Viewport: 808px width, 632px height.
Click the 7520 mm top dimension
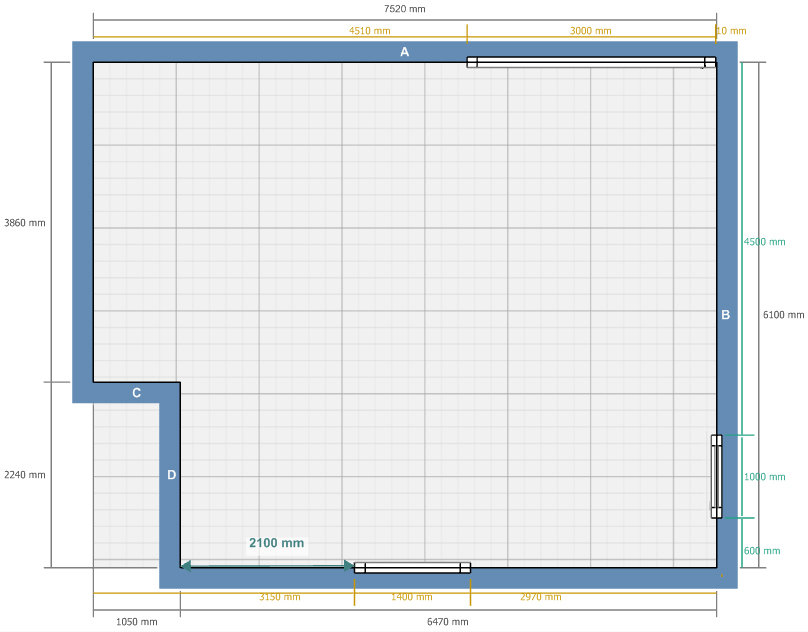[x=404, y=9]
